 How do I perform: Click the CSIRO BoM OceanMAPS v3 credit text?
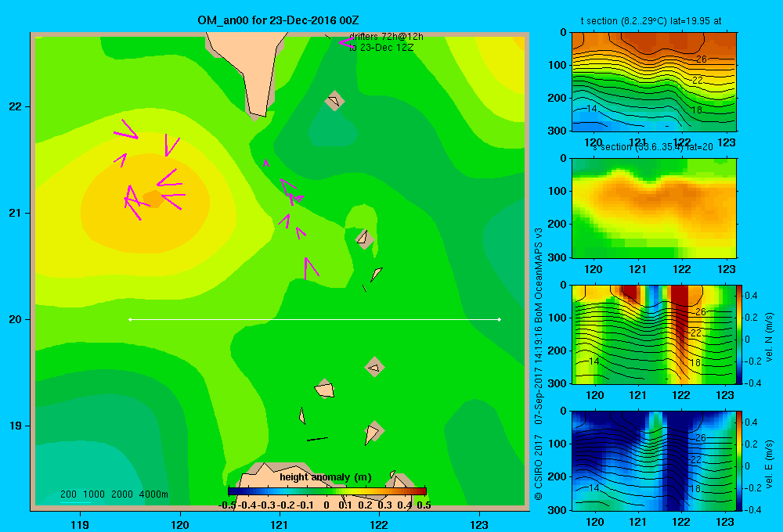click(539, 363)
